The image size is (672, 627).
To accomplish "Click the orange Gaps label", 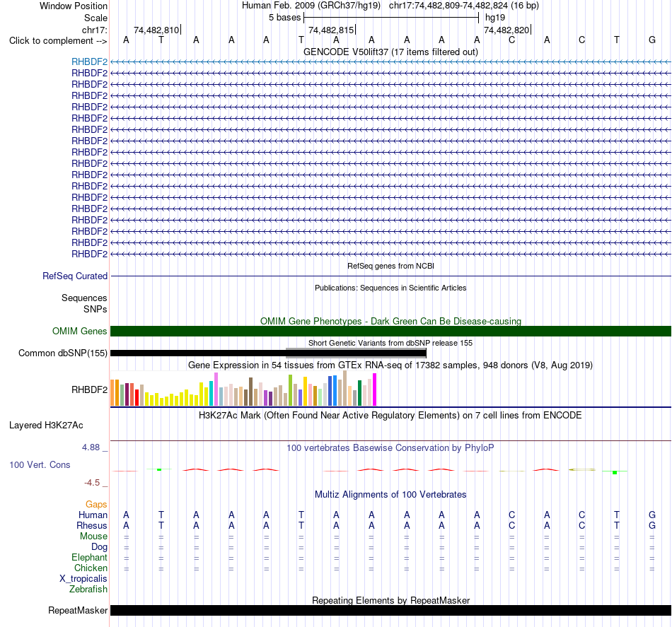I will click(x=96, y=505).
